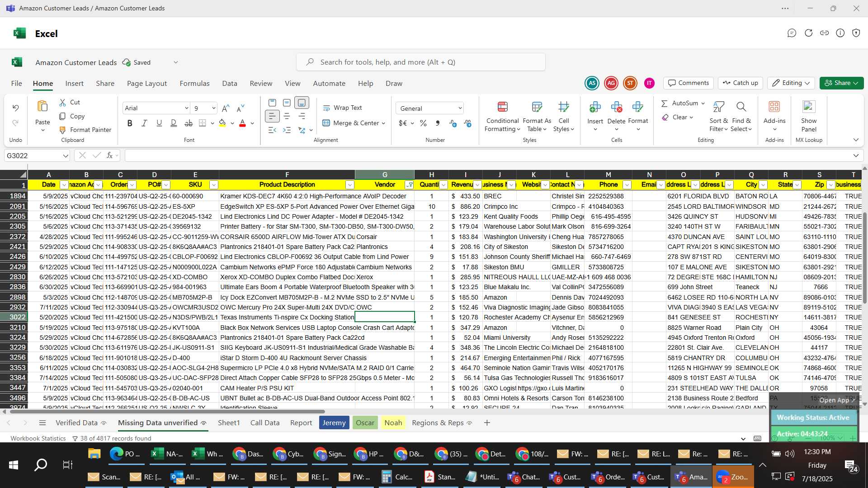Image resolution: width=868 pixels, height=488 pixels.
Task: Open the Editing mode dropdown
Action: click(x=791, y=83)
